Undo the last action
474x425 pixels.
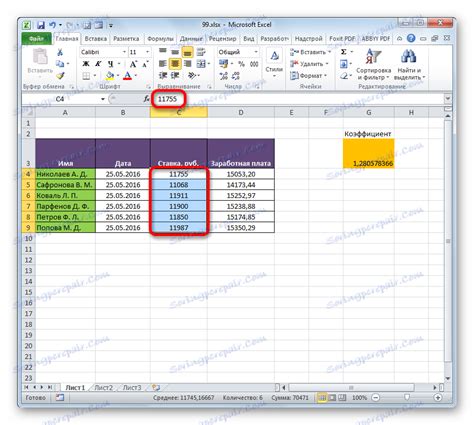point(52,25)
